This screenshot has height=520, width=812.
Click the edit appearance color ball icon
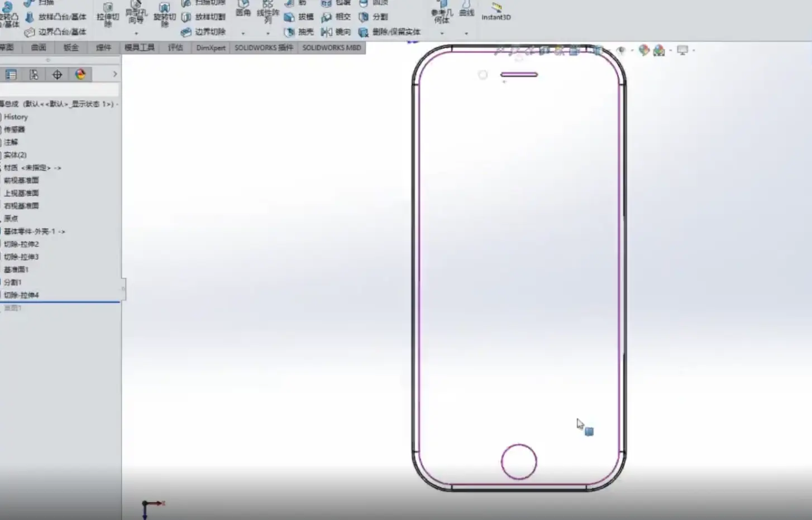point(644,51)
